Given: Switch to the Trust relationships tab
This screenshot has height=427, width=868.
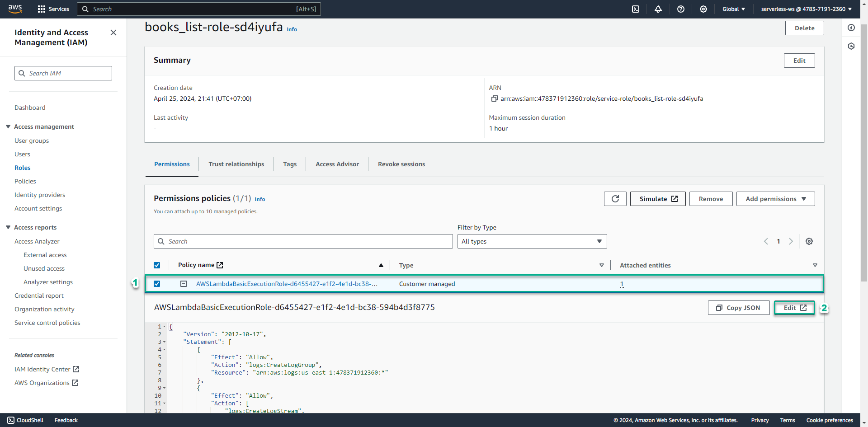Looking at the screenshot, I should tap(236, 164).
